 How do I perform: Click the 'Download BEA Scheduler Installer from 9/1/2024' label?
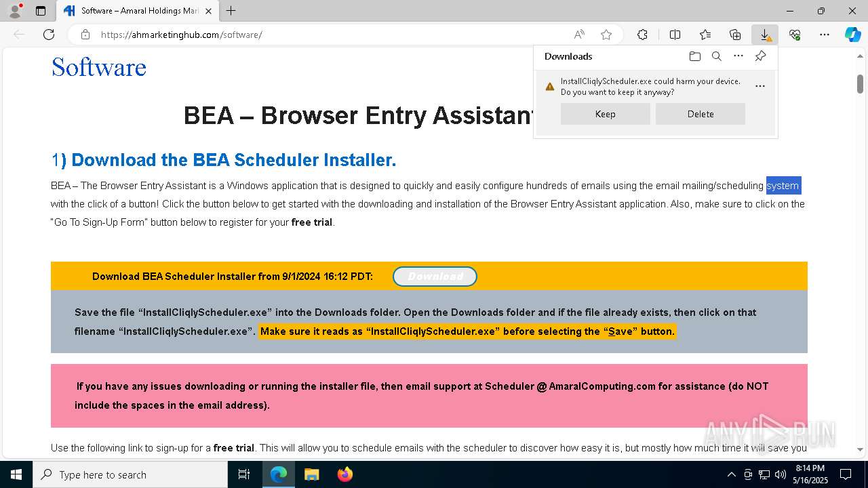click(x=233, y=277)
